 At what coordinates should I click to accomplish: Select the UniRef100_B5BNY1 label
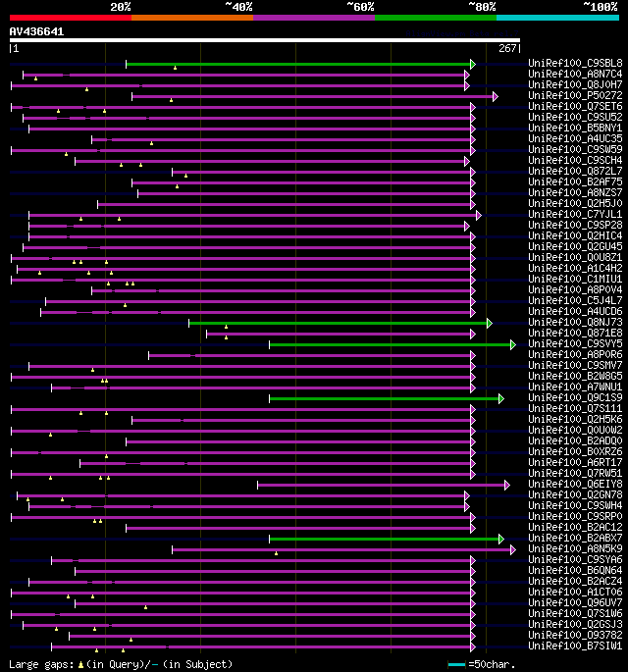(x=575, y=129)
